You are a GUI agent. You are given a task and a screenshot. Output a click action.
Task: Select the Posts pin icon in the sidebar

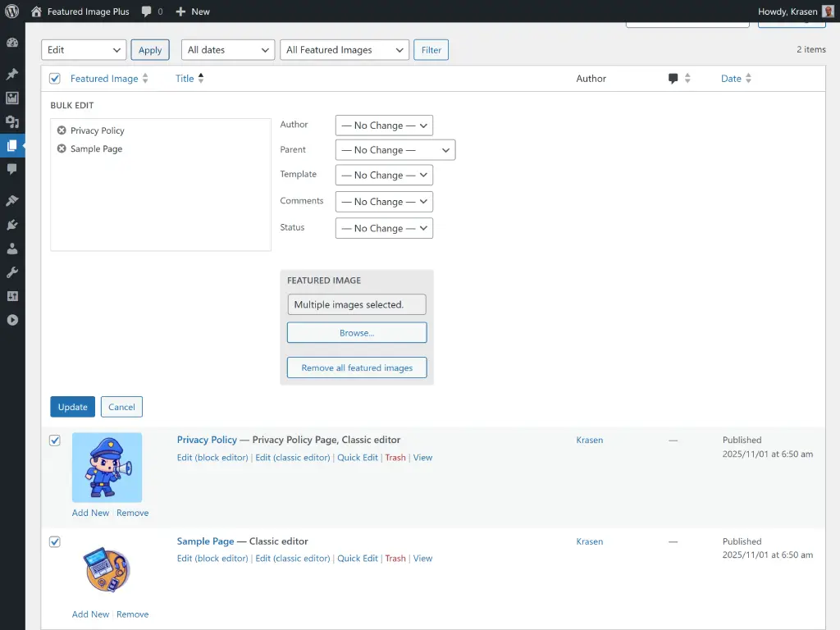(12, 74)
